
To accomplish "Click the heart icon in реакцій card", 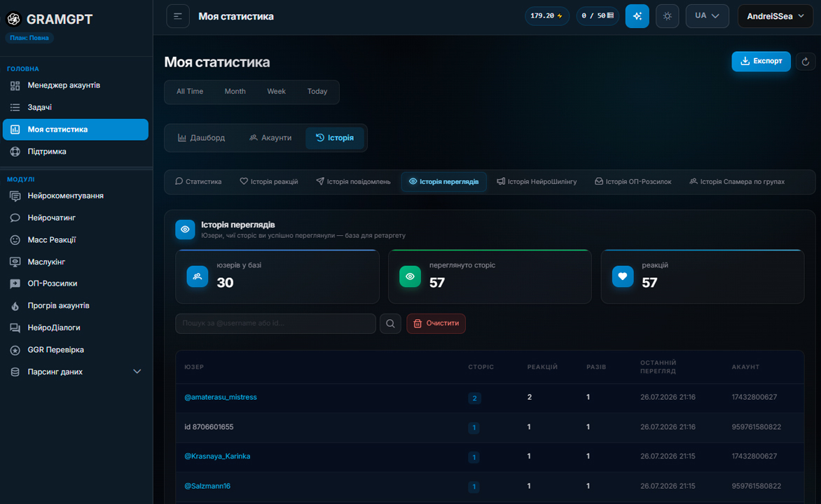I will coord(623,276).
